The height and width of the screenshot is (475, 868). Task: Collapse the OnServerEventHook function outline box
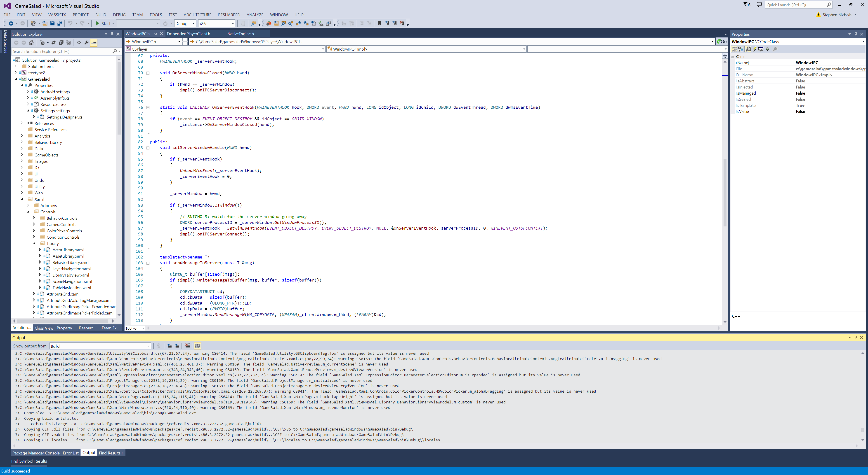click(x=148, y=107)
